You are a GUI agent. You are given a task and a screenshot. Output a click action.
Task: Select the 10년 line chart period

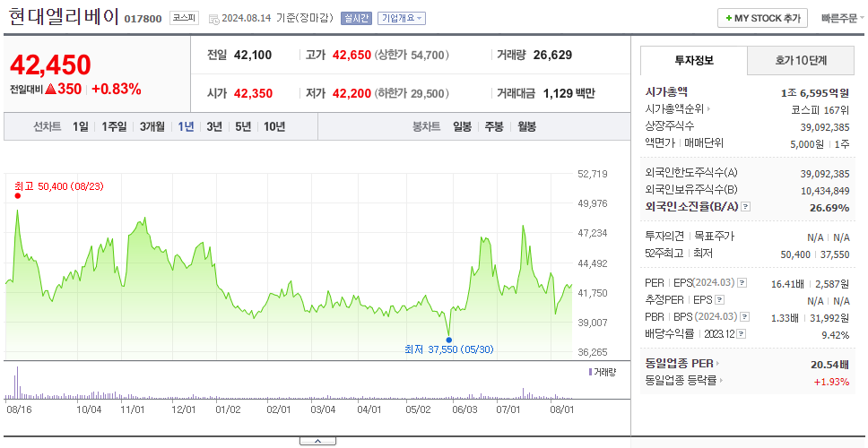(274, 126)
